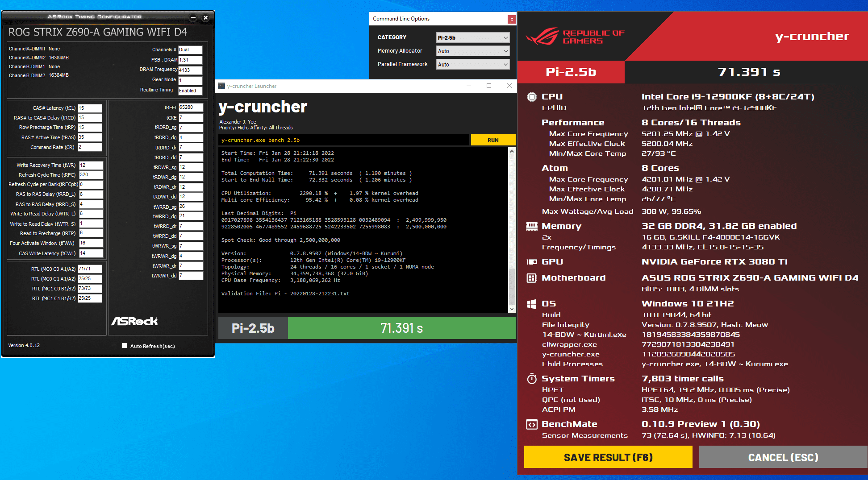This screenshot has width=868, height=480.
Task: Click the ChannelA-DIMM2 16384MB entry
Action: click(x=39, y=58)
